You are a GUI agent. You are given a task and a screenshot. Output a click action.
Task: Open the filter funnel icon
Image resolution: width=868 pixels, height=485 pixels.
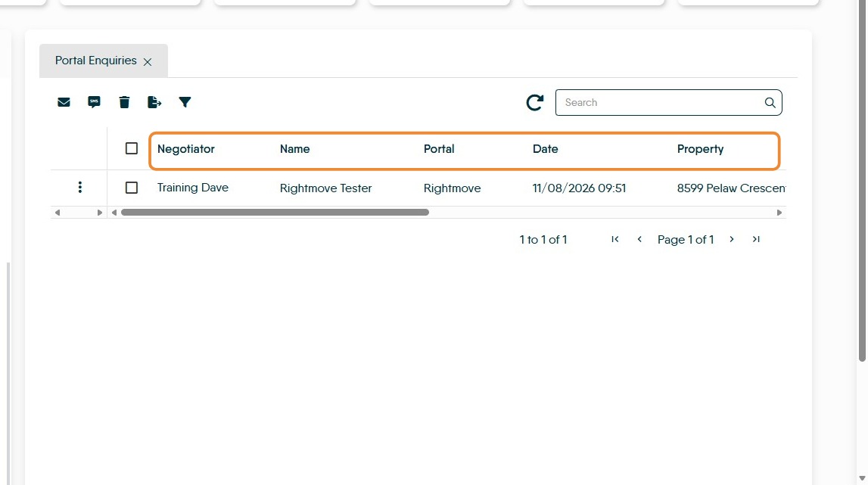(185, 102)
